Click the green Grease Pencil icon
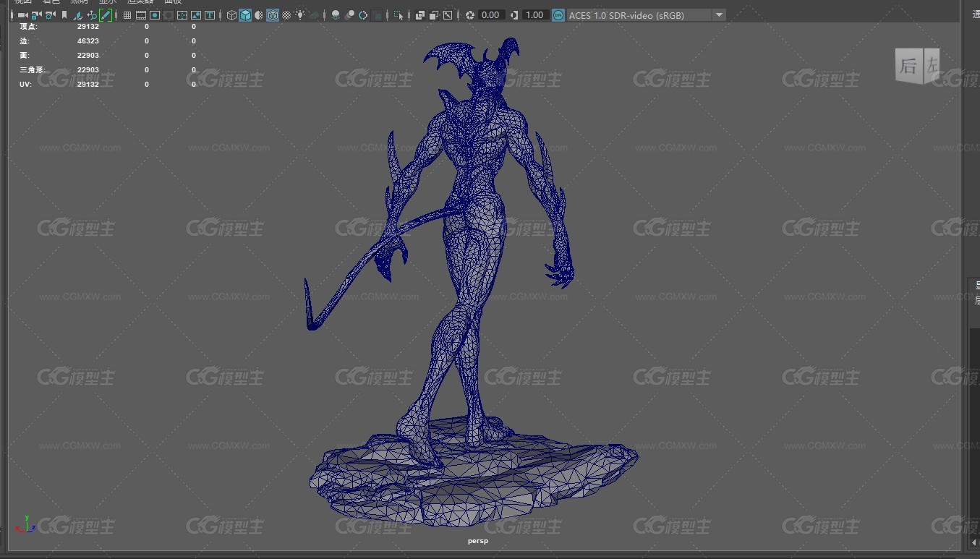This screenshot has width=980, height=559. 106,15
